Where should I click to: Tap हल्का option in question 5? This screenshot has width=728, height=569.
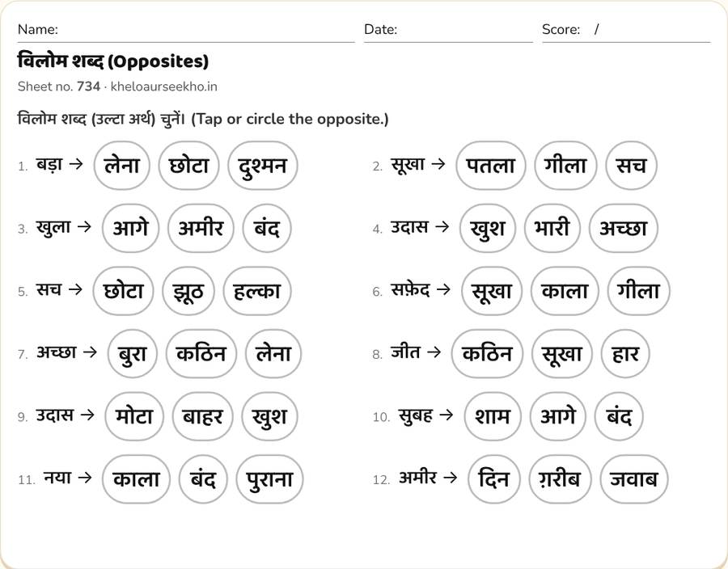click(257, 291)
